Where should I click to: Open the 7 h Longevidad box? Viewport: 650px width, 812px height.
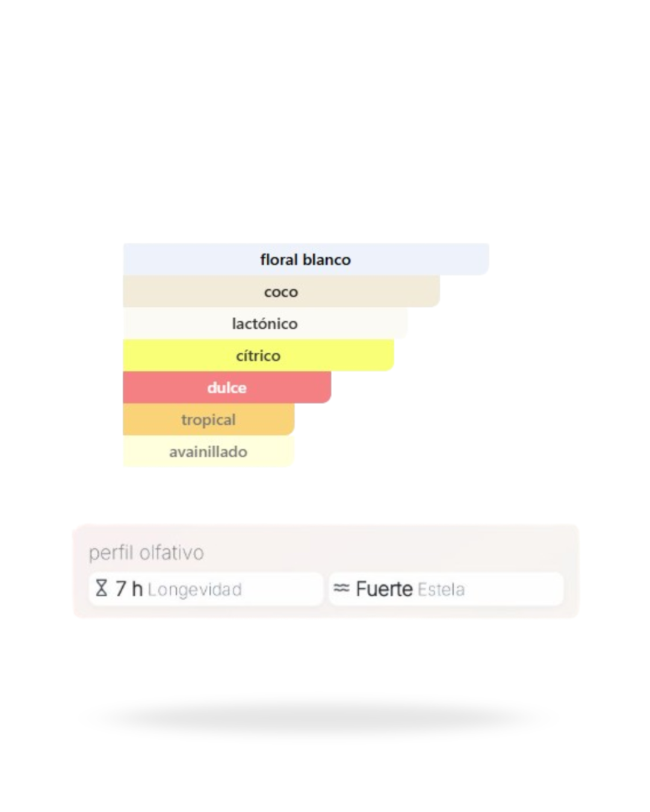tap(206, 589)
